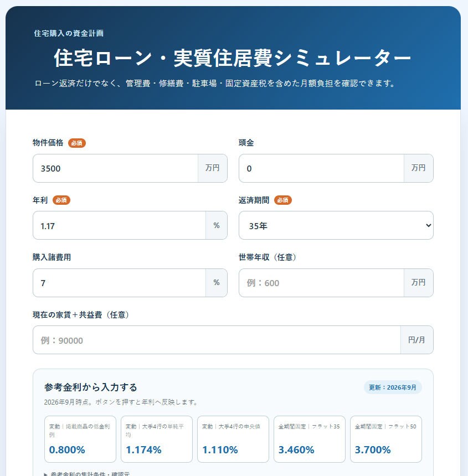Click the 円/月 unit label
This screenshot has height=476, width=468.
point(416,340)
